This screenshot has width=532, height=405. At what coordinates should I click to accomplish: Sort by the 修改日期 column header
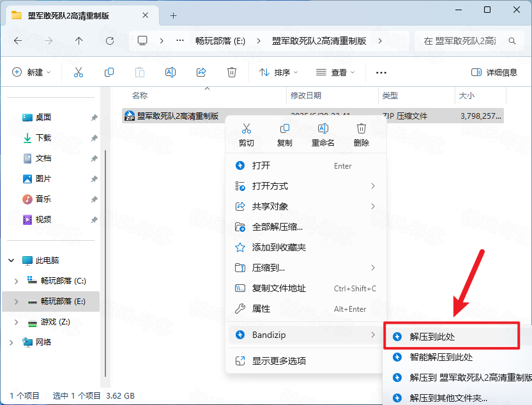click(306, 95)
